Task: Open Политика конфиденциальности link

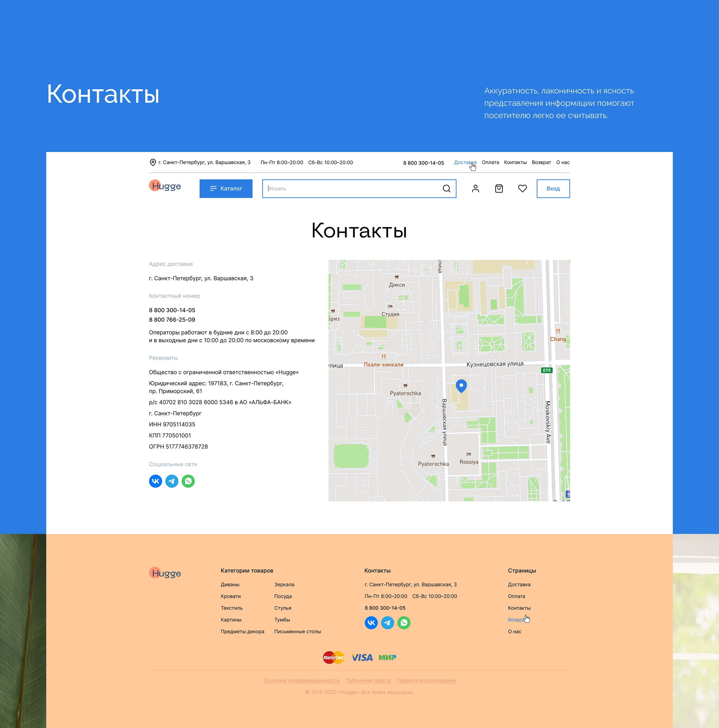Action: click(x=301, y=681)
